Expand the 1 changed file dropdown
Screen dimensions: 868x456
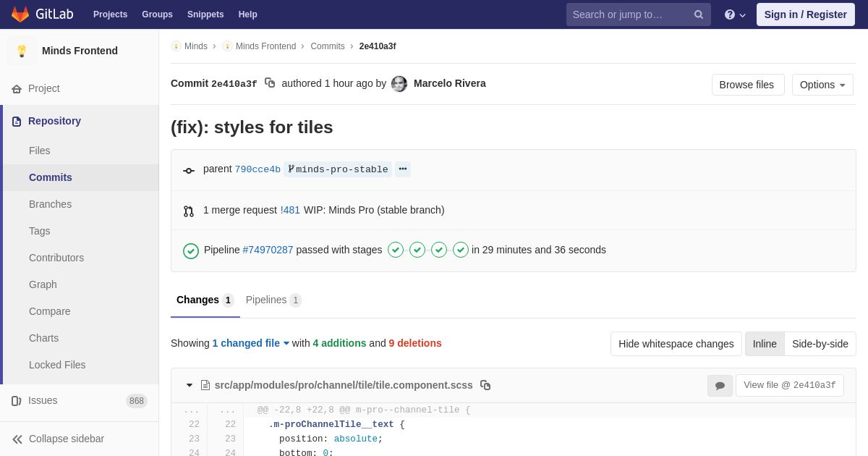pyautogui.click(x=251, y=343)
